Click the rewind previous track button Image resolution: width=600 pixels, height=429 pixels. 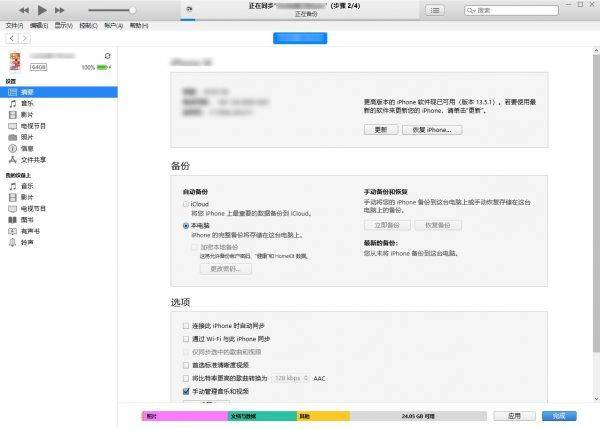click(24, 10)
